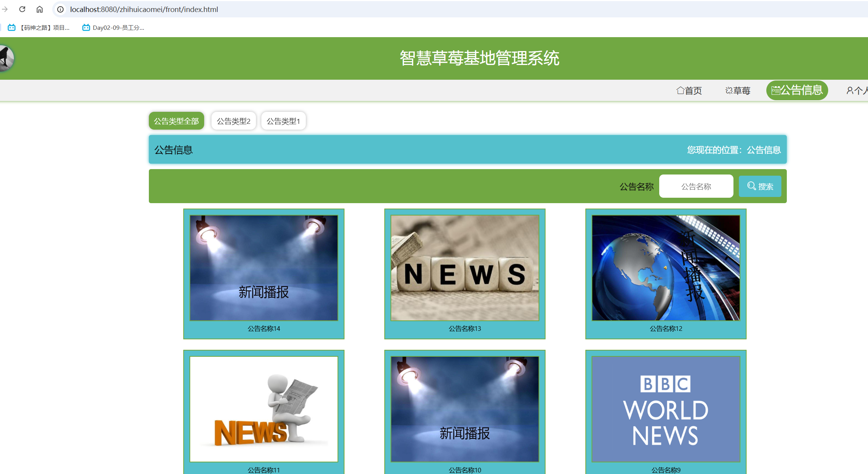
Task: Click the 公告名称10 caption
Action: pyautogui.click(x=465, y=470)
